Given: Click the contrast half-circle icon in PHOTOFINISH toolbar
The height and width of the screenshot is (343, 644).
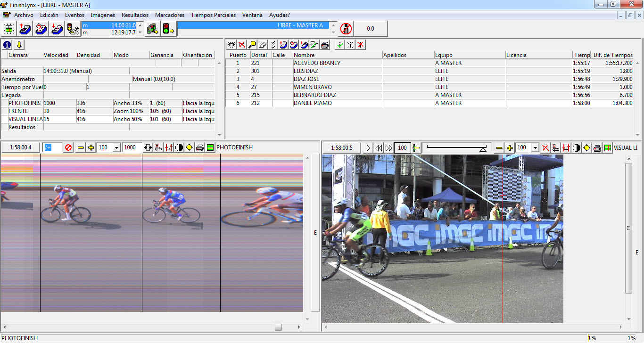Looking at the screenshot, I should [x=179, y=147].
